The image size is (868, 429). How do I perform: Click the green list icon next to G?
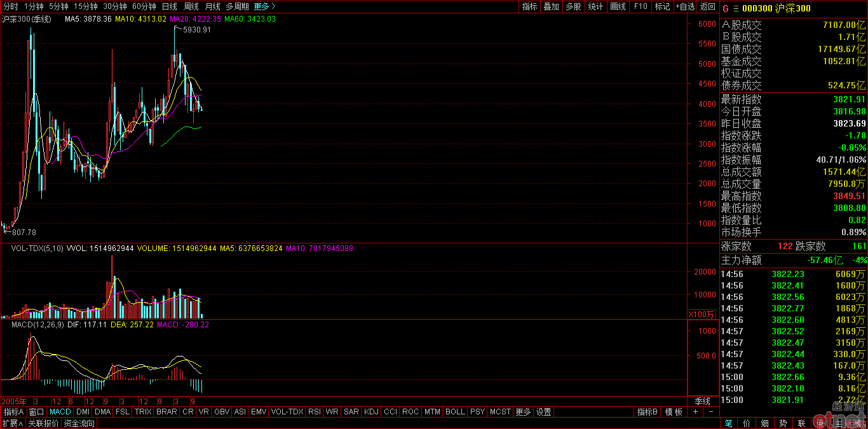pyautogui.click(x=736, y=8)
